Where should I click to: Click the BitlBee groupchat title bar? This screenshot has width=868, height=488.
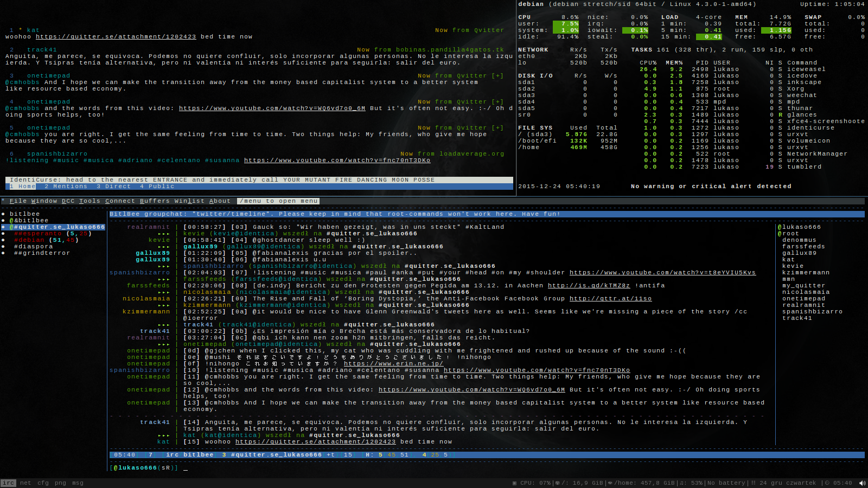[x=487, y=214]
